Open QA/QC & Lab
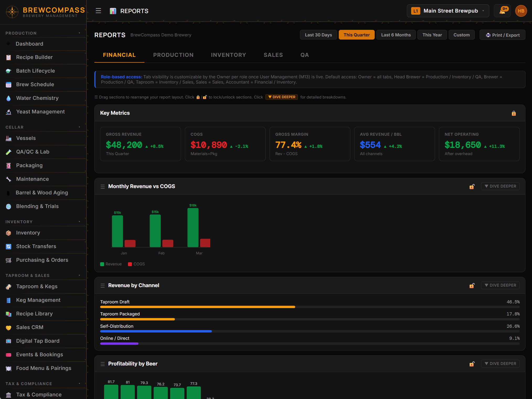The width and height of the screenshot is (532, 399). coord(43,152)
